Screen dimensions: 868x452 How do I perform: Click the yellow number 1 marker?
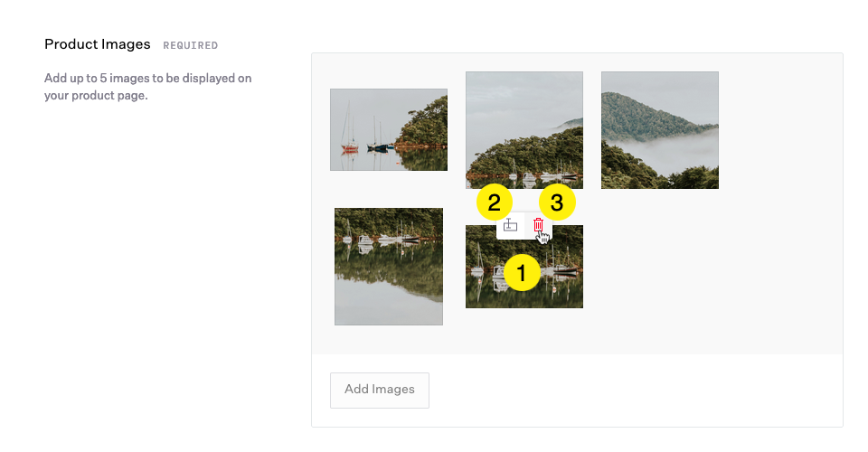[522, 272]
